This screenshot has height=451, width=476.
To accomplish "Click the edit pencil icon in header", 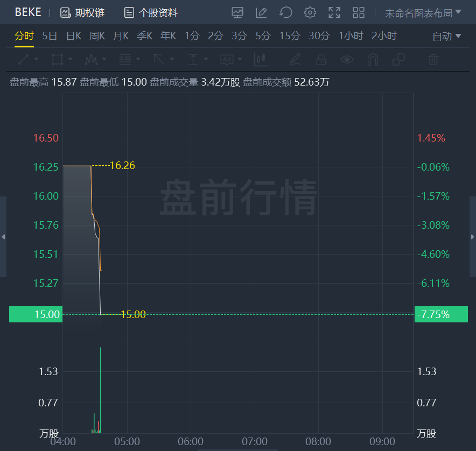I will (x=261, y=13).
